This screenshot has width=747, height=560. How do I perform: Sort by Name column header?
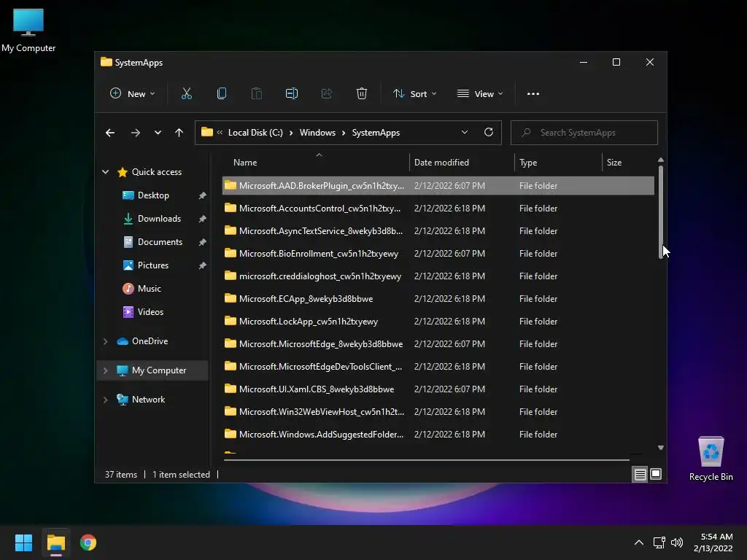coord(315,163)
